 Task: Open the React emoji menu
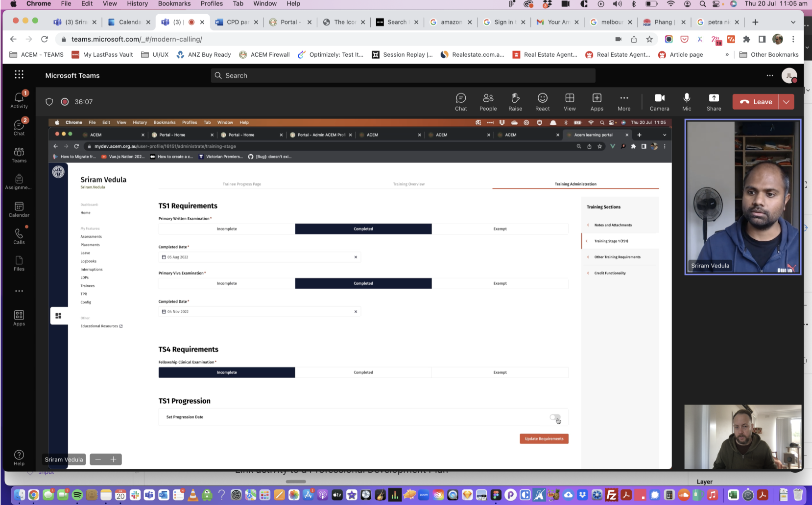(542, 102)
